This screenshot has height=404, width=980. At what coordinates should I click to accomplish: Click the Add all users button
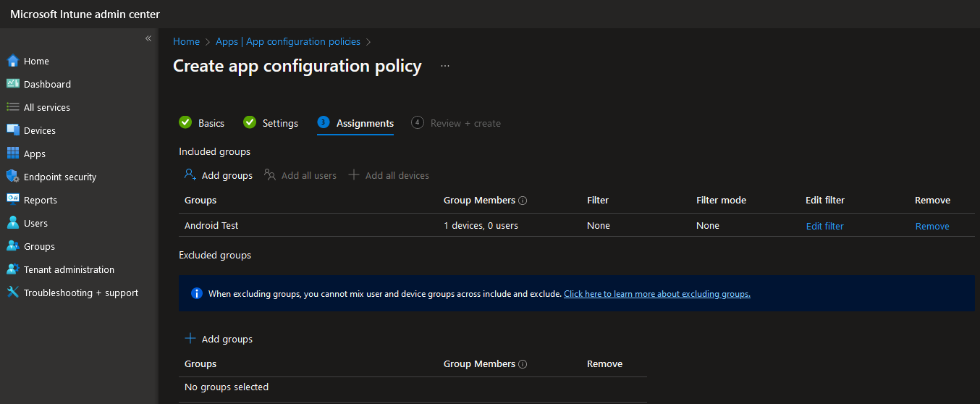[x=300, y=175]
